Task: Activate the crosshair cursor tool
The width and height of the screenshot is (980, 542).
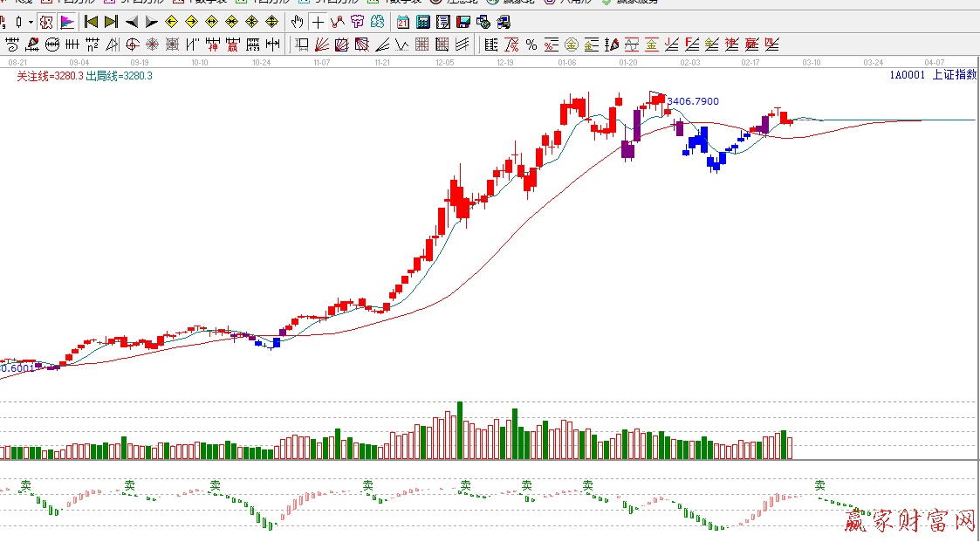Action: pos(318,22)
